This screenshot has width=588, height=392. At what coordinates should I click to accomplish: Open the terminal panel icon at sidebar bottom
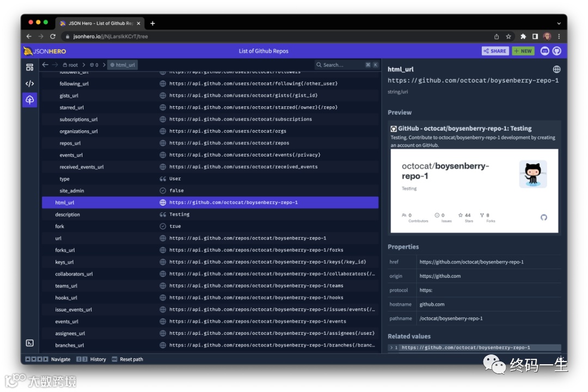point(29,343)
